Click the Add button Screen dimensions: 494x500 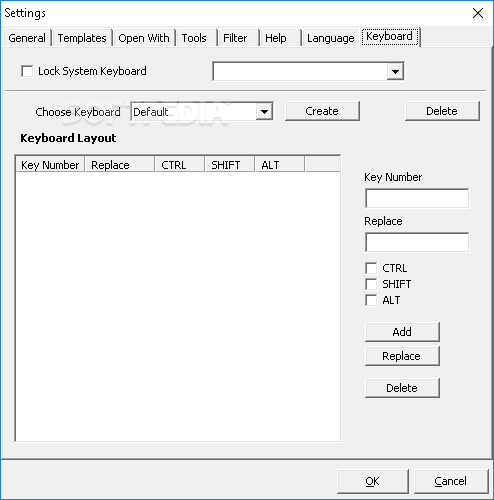(x=402, y=332)
